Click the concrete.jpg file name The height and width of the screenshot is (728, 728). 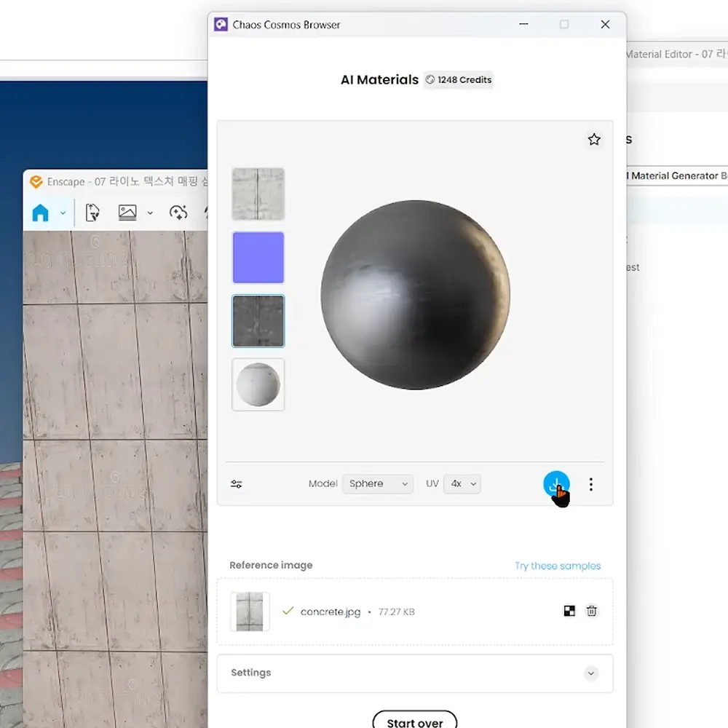(331, 612)
